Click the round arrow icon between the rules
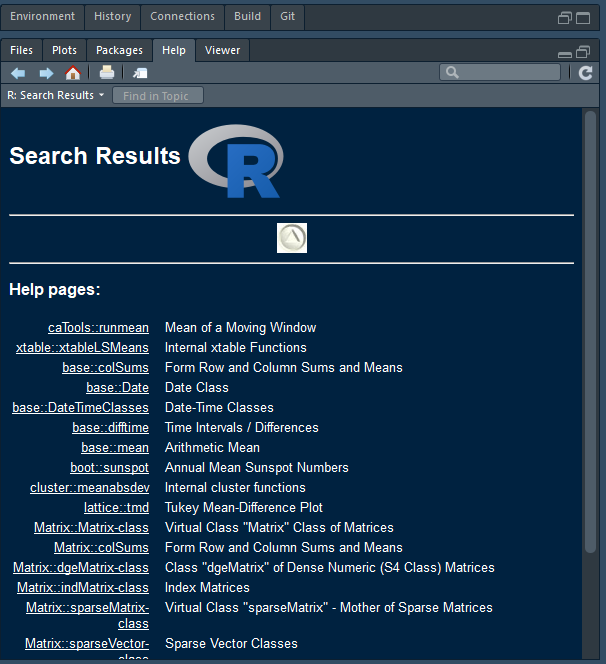606x664 pixels. pyautogui.click(x=292, y=238)
